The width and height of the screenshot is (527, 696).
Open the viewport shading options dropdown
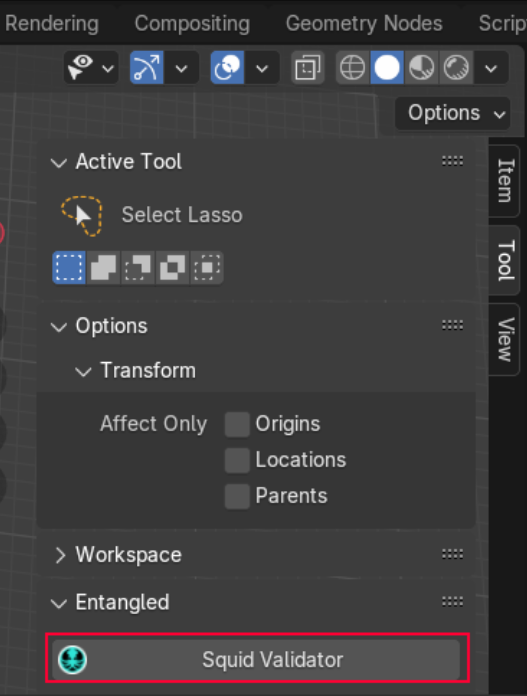pos(491,68)
